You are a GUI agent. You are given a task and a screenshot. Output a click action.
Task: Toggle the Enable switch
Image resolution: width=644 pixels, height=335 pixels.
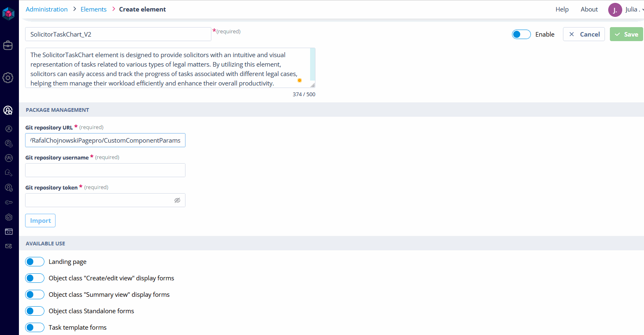pos(521,35)
